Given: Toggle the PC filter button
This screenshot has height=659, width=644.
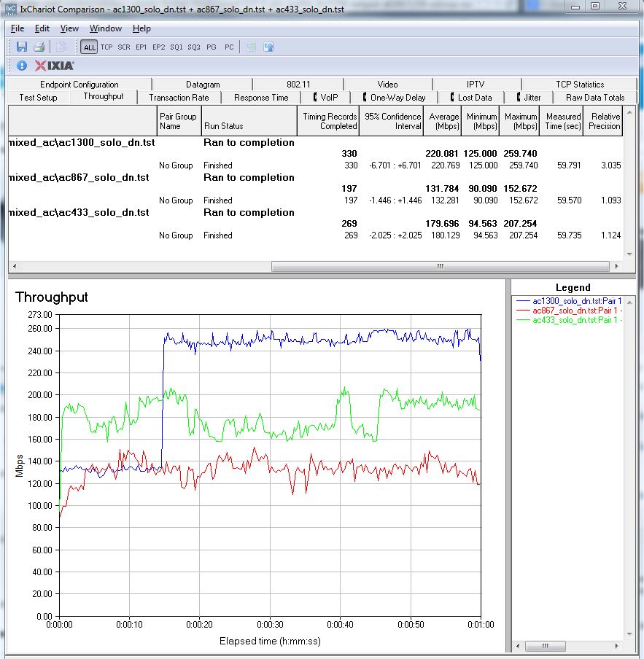Looking at the screenshot, I should pos(229,47).
